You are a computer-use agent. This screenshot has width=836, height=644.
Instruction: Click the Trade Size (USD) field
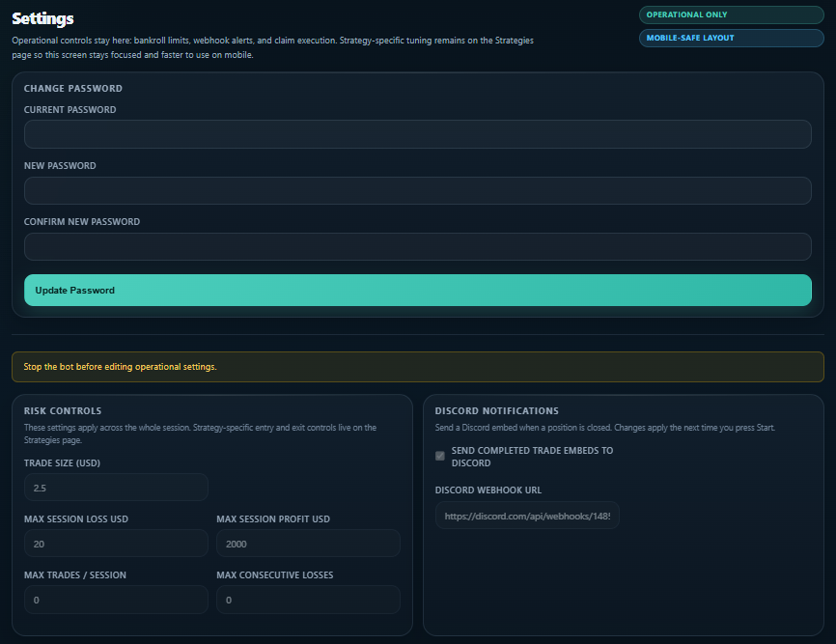[x=116, y=487]
